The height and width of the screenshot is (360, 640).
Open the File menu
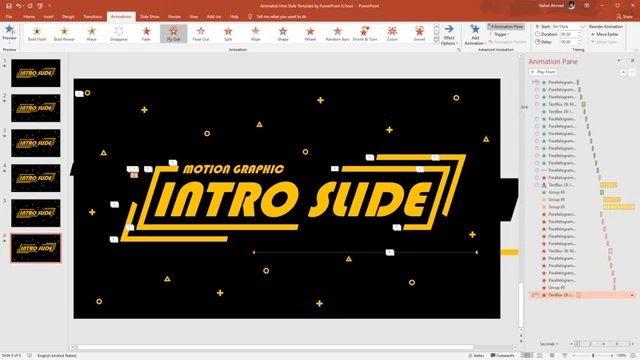[9, 17]
